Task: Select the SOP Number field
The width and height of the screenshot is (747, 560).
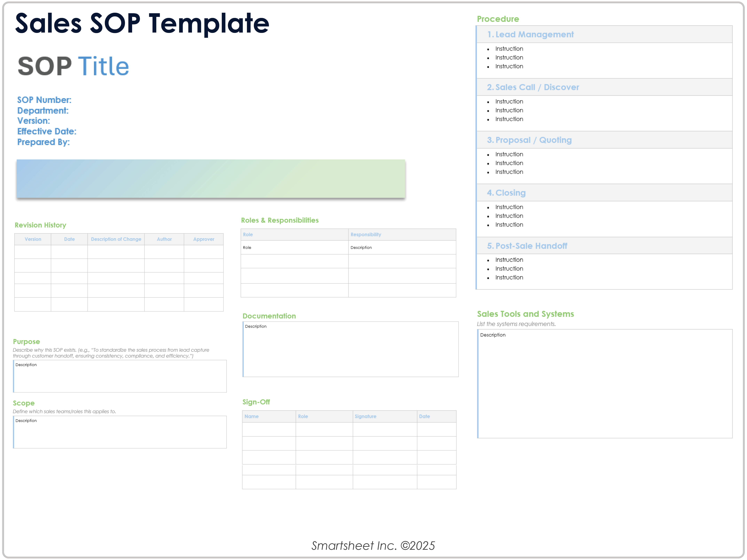Action: click(44, 100)
